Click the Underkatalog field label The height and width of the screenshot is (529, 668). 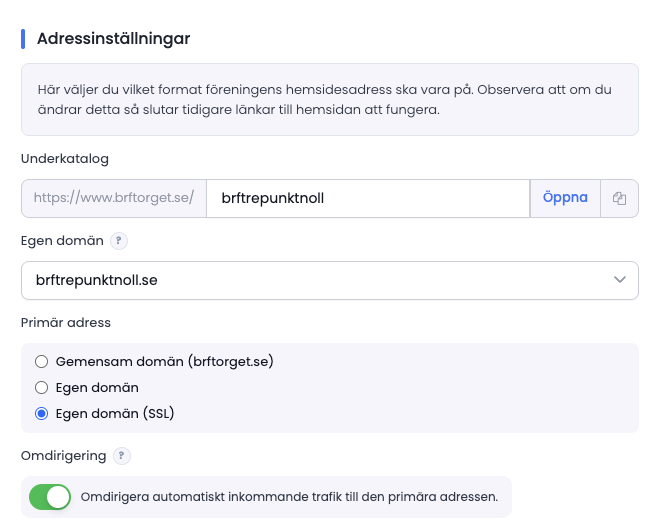coord(65,159)
